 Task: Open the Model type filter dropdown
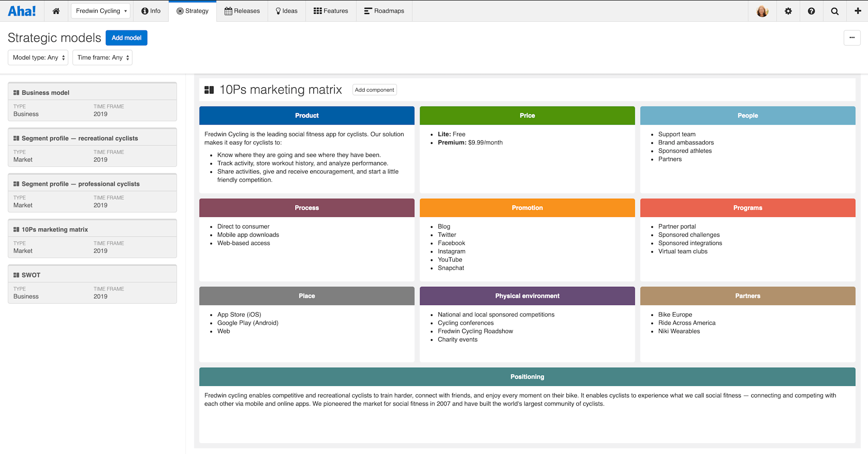click(38, 57)
